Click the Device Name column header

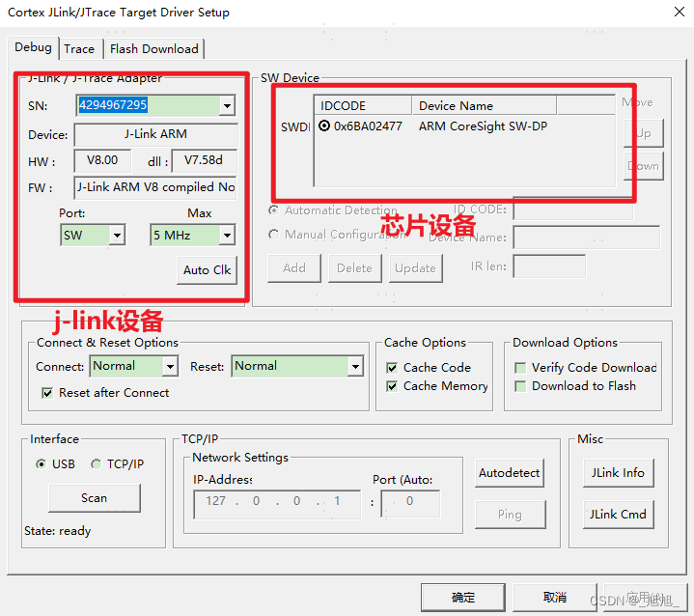[x=485, y=106]
